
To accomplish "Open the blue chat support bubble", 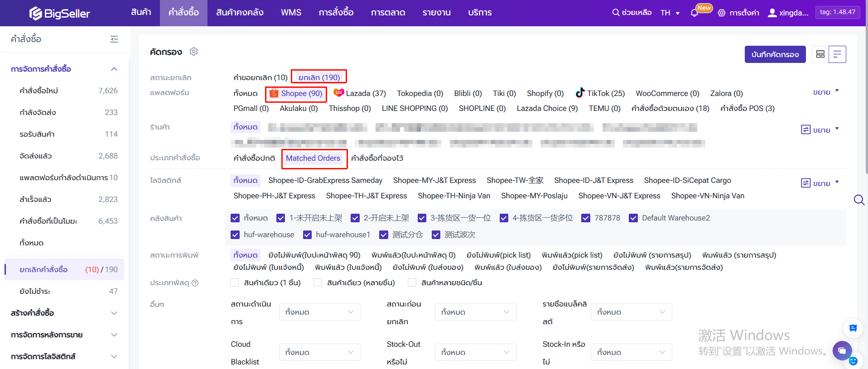I will pyautogui.click(x=842, y=350).
